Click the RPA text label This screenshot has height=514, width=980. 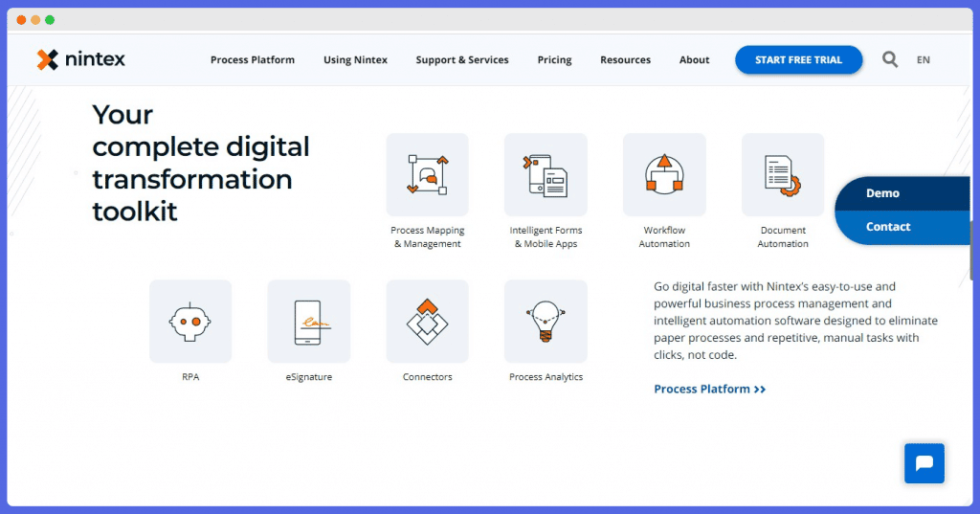pos(190,377)
